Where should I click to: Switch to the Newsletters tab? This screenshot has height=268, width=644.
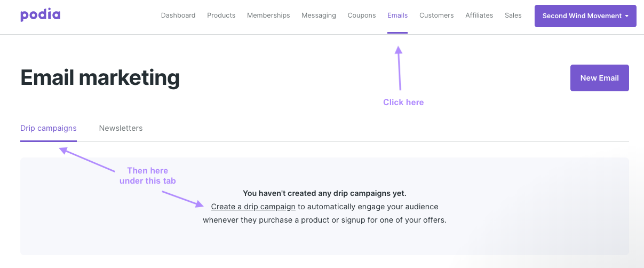click(x=121, y=128)
